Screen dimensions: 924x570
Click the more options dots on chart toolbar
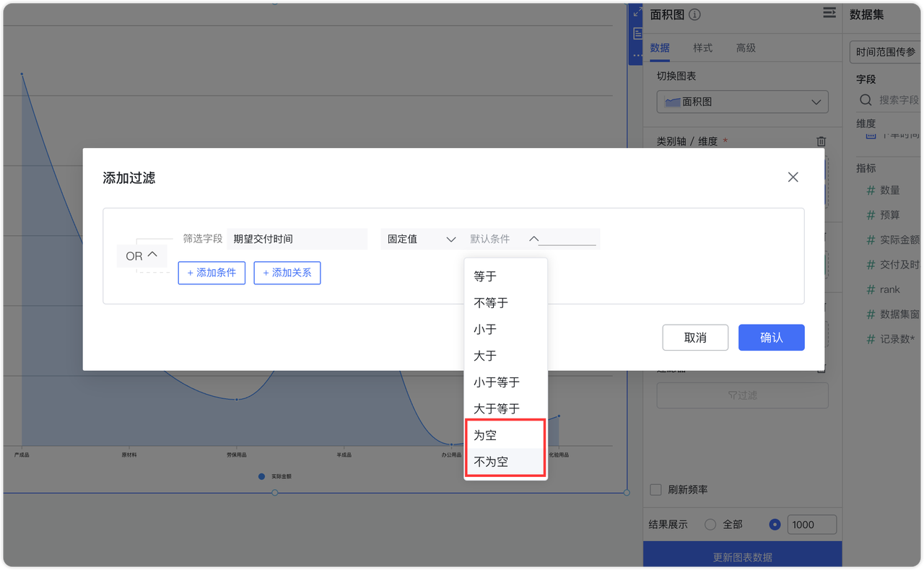637,55
